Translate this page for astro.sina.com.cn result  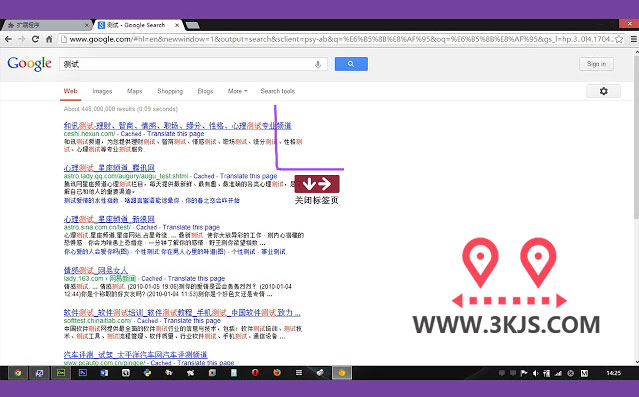coord(191,227)
